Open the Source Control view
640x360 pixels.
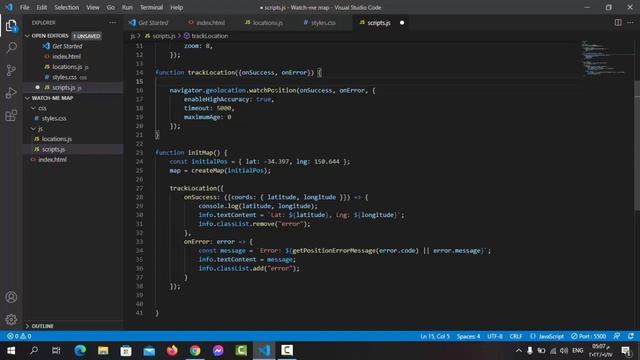pos(11,70)
